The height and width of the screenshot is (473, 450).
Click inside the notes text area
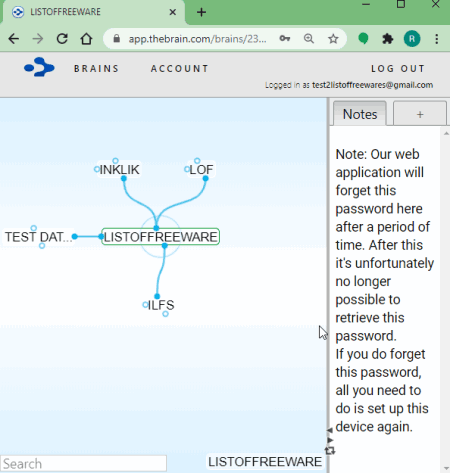385,290
